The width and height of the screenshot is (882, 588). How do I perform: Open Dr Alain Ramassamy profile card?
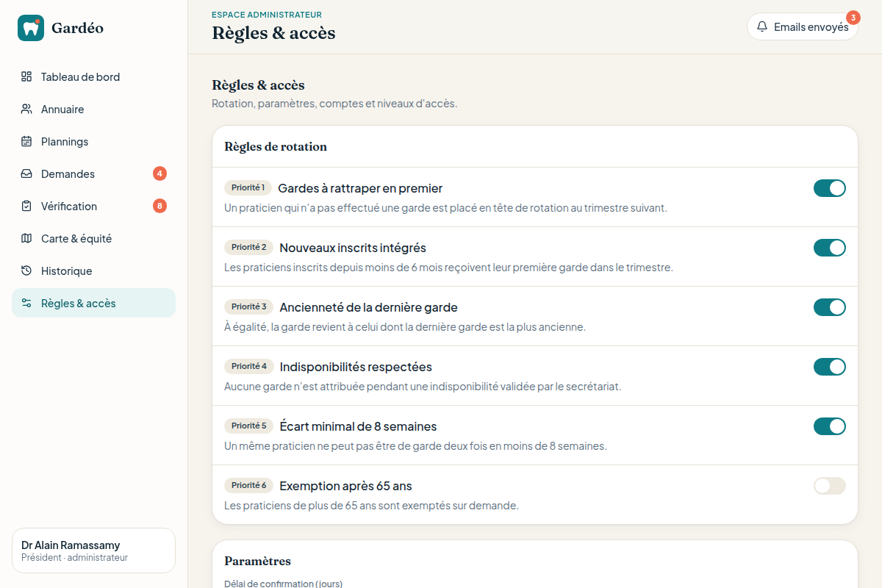(93, 551)
